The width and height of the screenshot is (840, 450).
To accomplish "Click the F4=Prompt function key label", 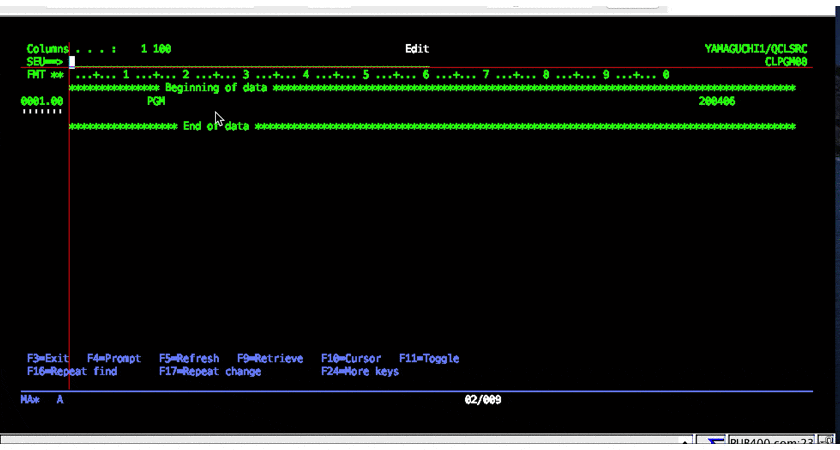I will coord(114,358).
